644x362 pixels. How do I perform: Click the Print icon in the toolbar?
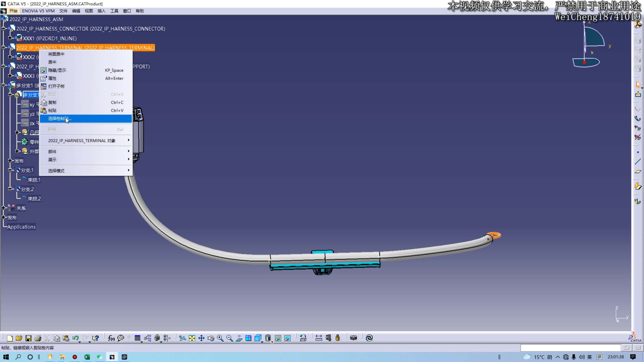(38, 338)
